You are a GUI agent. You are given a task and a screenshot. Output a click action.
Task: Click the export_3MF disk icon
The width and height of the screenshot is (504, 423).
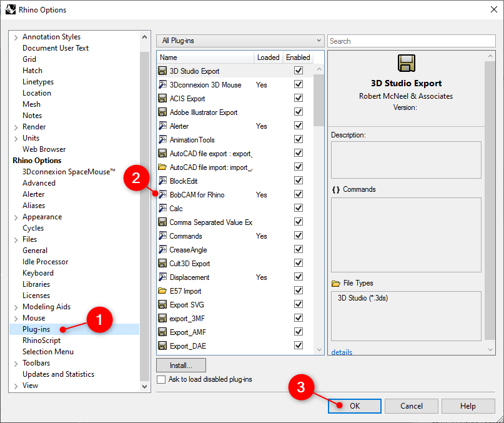(x=162, y=319)
